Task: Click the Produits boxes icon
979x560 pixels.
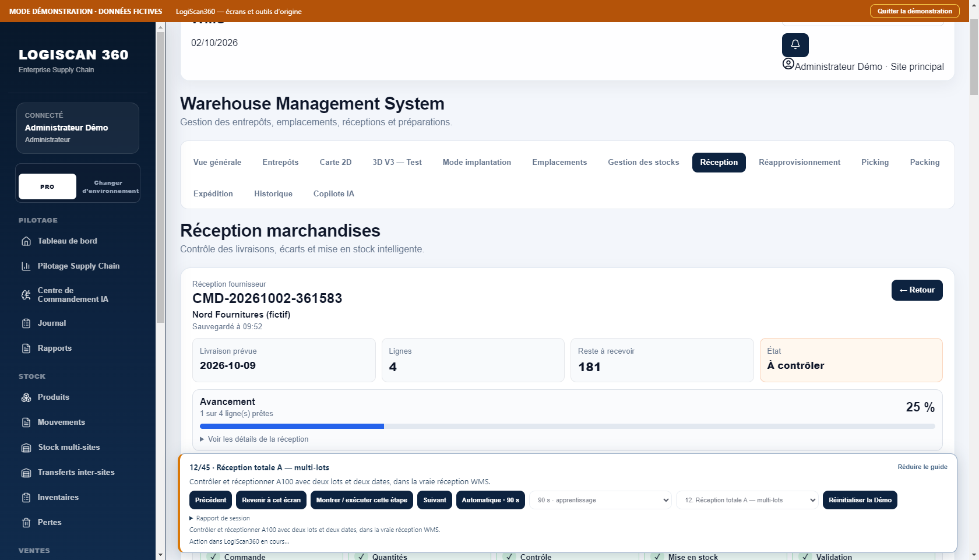Action: [26, 397]
